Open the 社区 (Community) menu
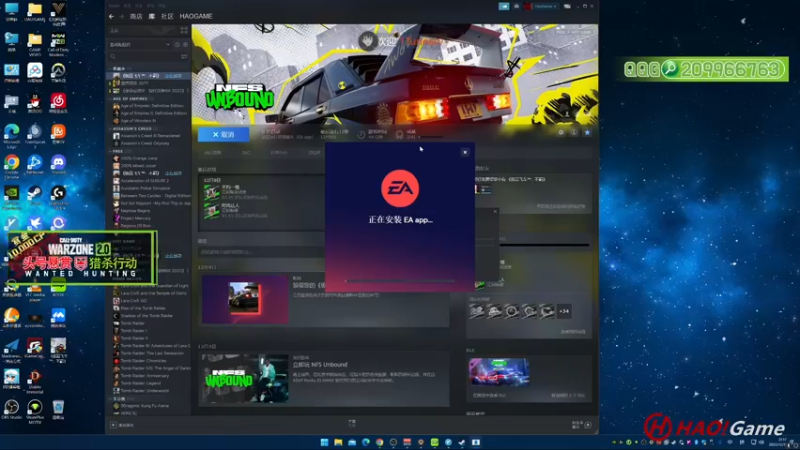 (x=167, y=16)
